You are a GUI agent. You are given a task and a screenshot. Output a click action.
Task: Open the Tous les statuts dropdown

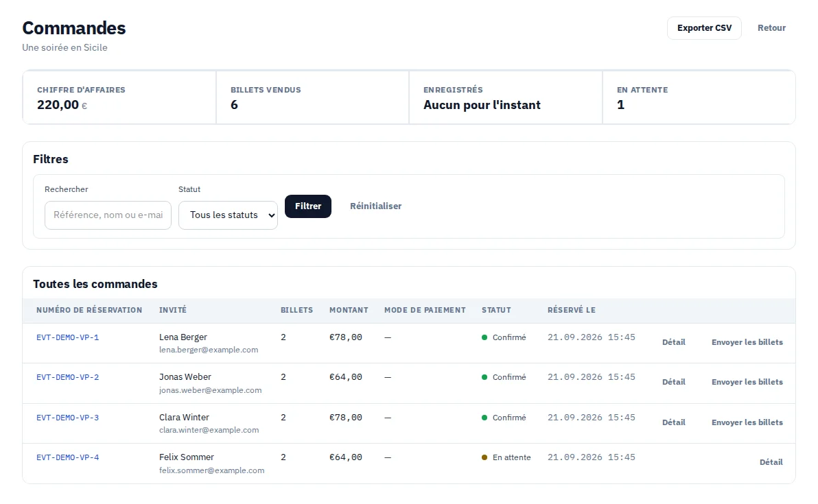pyautogui.click(x=228, y=215)
